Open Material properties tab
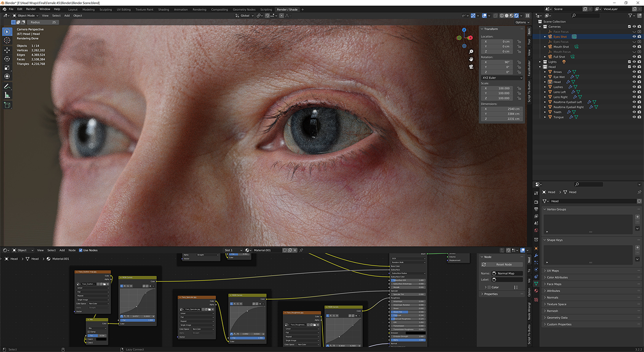The image size is (644, 352). point(536,291)
